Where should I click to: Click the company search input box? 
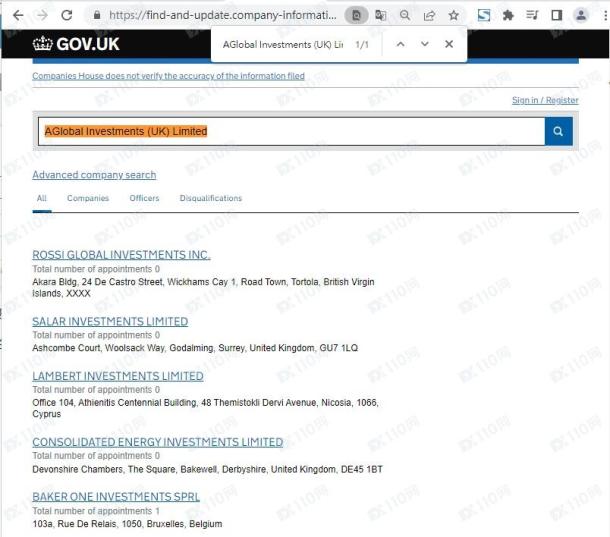click(x=291, y=132)
